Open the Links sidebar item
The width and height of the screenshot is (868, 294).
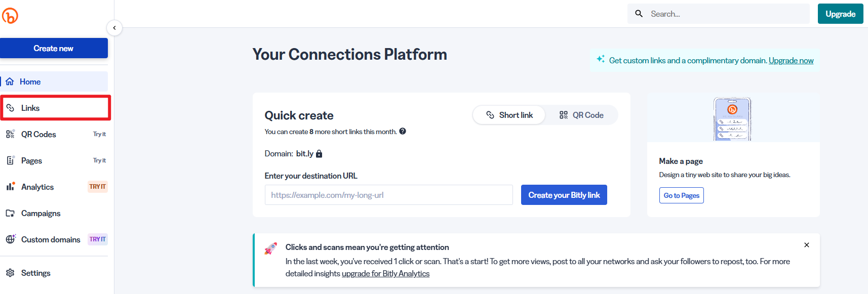(55, 108)
